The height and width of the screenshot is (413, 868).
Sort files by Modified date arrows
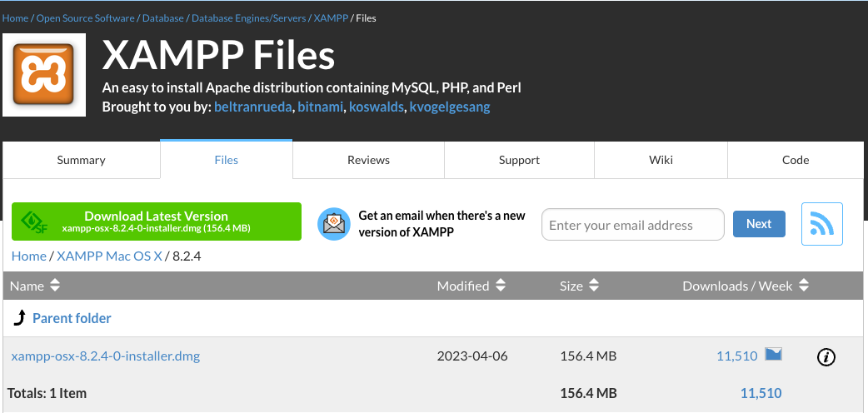point(501,286)
